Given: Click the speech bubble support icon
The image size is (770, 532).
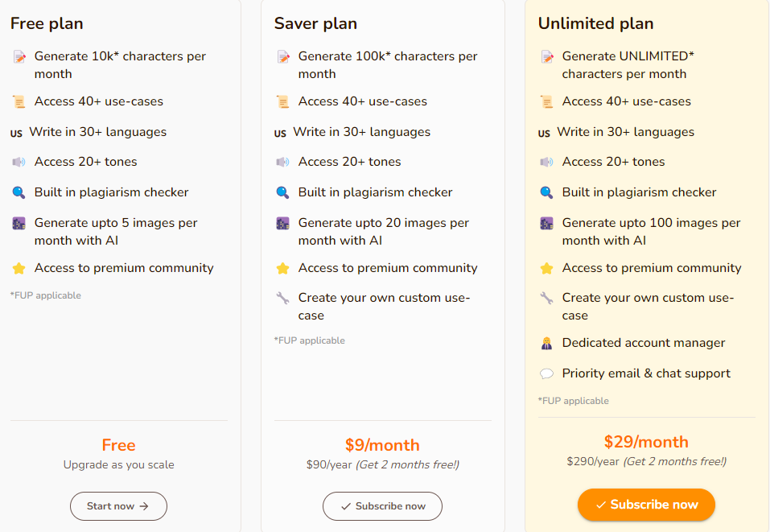Looking at the screenshot, I should (546, 373).
